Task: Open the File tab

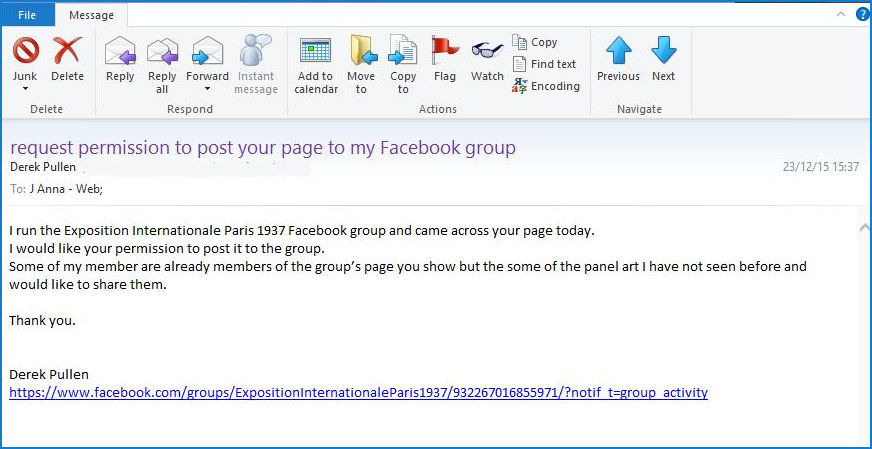Action: pos(27,15)
